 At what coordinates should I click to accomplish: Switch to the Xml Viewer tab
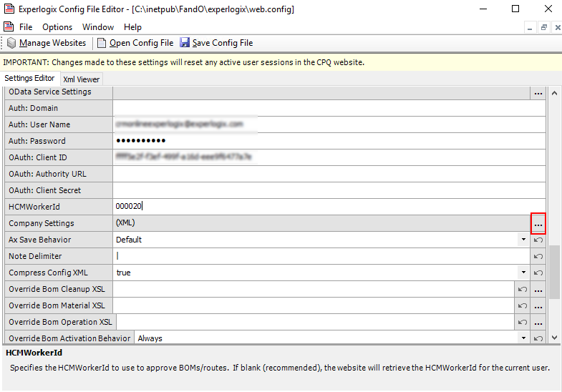pyautogui.click(x=82, y=79)
